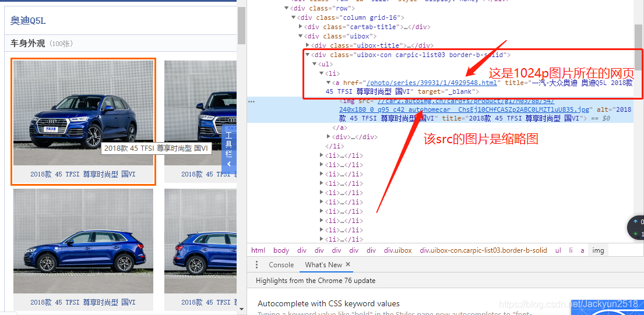Select the img breadcrumb item
Screen dimensions: 644x315
tap(599, 250)
